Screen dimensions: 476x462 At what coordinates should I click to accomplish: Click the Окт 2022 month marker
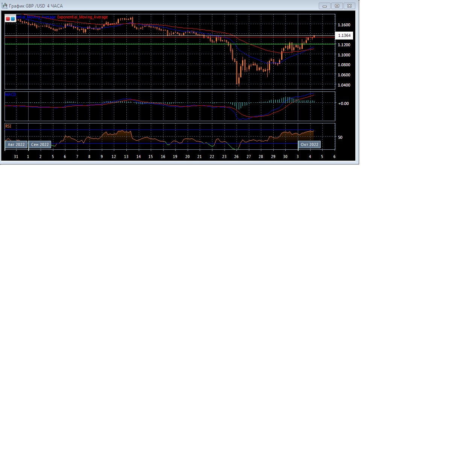pos(309,144)
